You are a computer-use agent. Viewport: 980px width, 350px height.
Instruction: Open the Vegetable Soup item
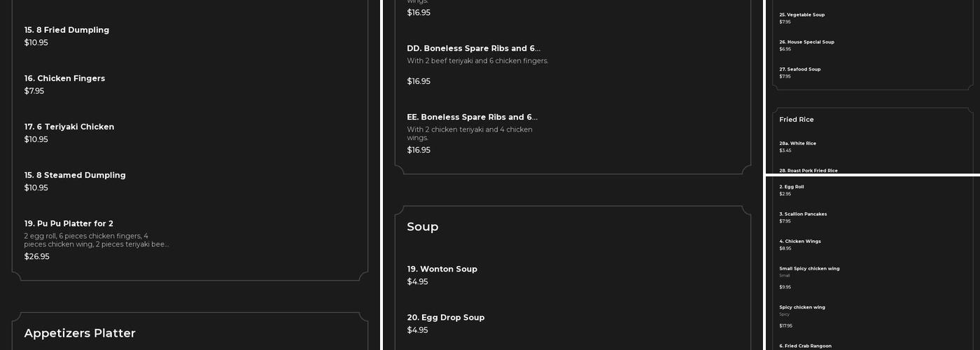801,15
